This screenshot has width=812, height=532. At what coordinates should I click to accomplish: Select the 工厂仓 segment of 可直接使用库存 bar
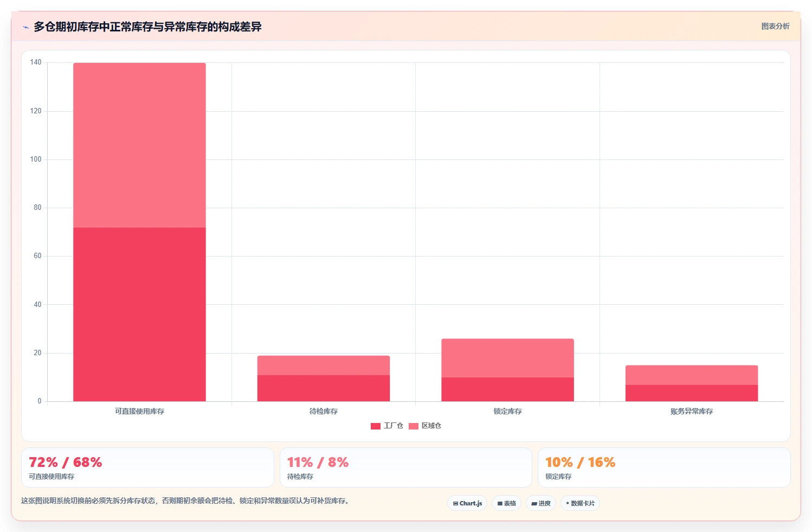point(139,315)
